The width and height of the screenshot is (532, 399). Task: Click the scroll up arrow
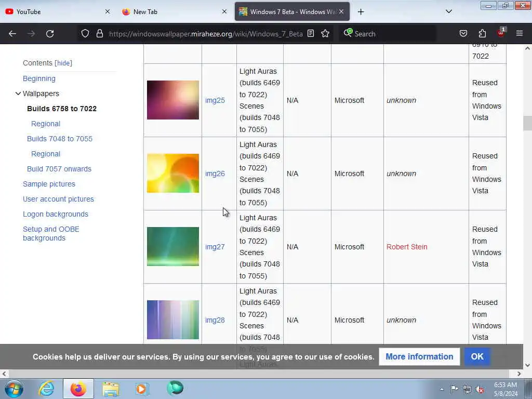[527, 48]
